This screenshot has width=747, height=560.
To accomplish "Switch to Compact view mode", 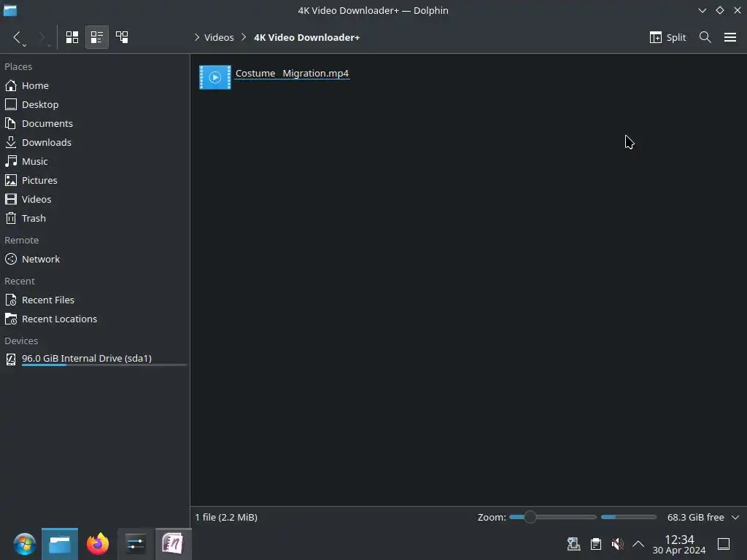I will coord(97,37).
